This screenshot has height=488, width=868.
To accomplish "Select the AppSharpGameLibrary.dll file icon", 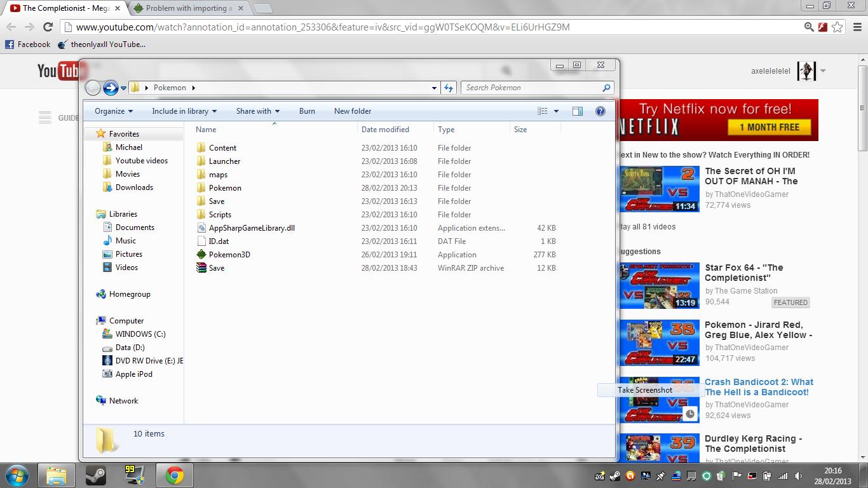I will 201,228.
